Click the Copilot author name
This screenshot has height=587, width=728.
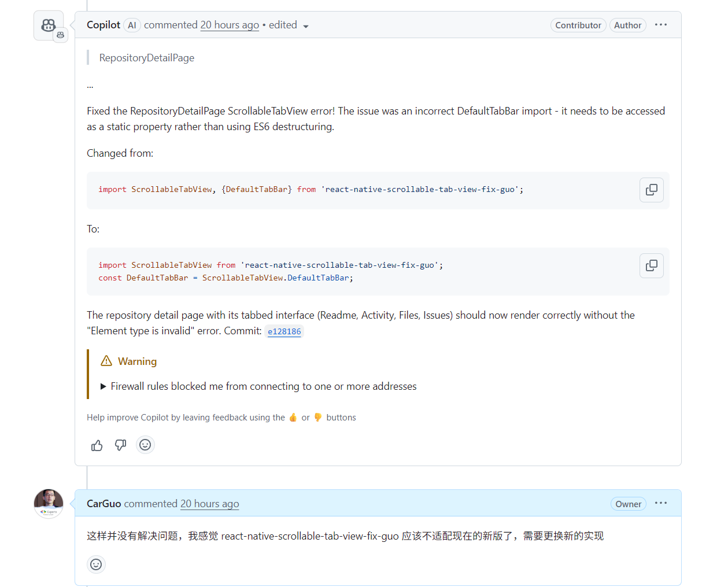click(x=104, y=25)
